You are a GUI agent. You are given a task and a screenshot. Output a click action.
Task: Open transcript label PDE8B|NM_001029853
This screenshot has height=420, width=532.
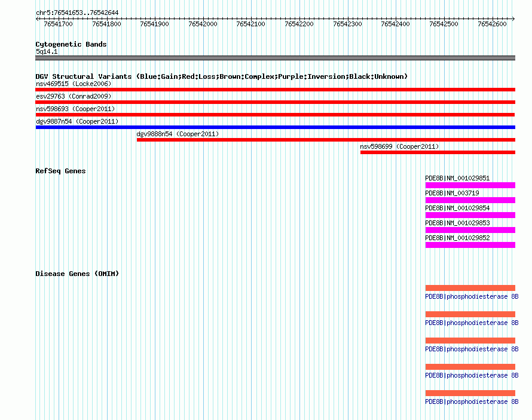pyautogui.click(x=457, y=223)
